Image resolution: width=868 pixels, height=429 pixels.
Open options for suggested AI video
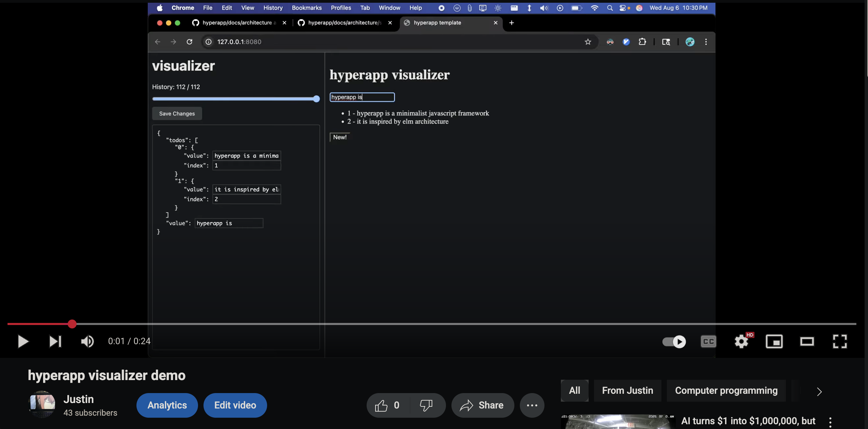[x=830, y=422]
